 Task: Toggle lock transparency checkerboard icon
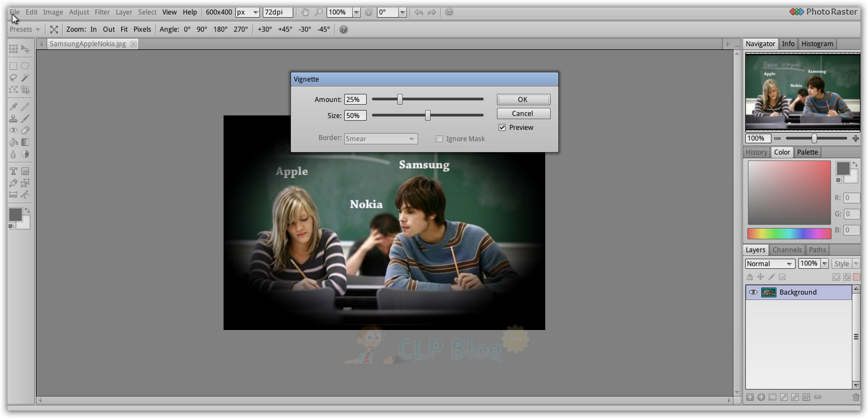[782, 277]
